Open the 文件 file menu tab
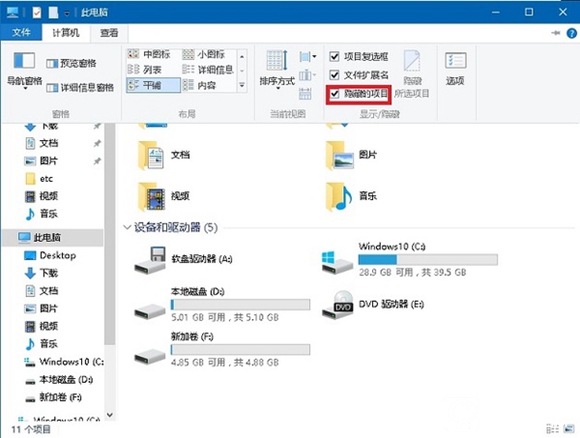This screenshot has width=580, height=438. tap(21, 33)
